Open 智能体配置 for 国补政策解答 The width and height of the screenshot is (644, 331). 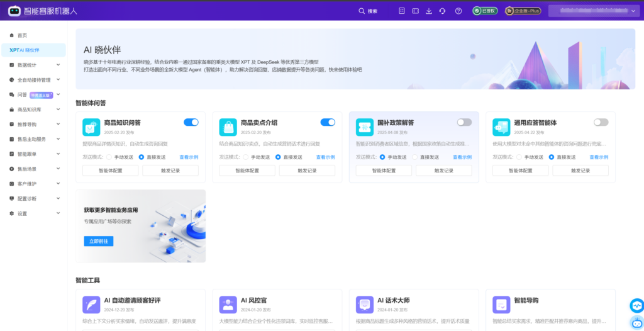coord(384,171)
